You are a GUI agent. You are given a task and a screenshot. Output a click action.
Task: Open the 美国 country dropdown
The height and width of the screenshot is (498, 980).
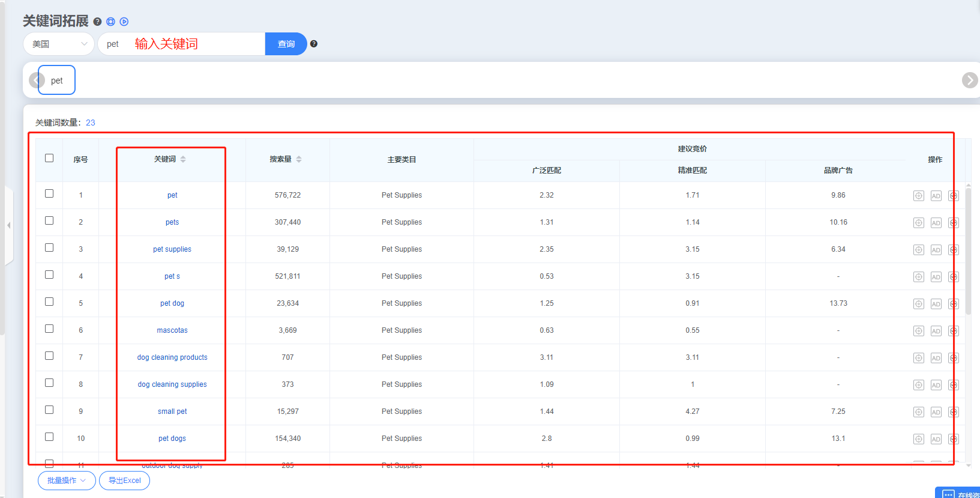click(x=59, y=44)
